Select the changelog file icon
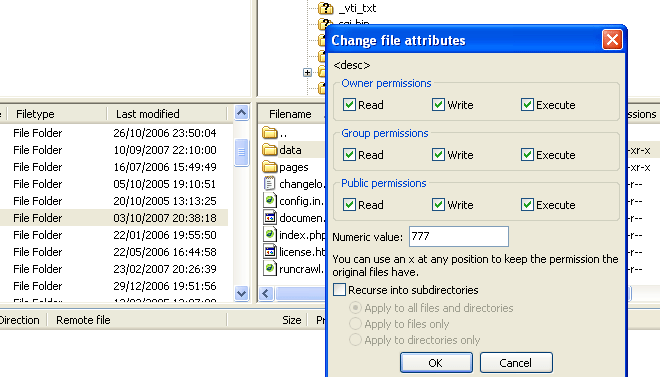The image size is (660, 377). pos(269,183)
